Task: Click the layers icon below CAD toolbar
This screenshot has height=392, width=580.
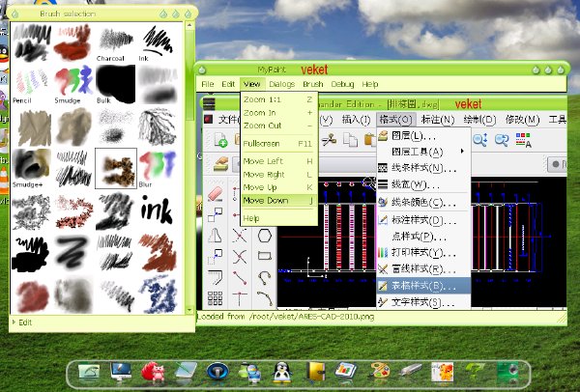Action: pos(220,164)
